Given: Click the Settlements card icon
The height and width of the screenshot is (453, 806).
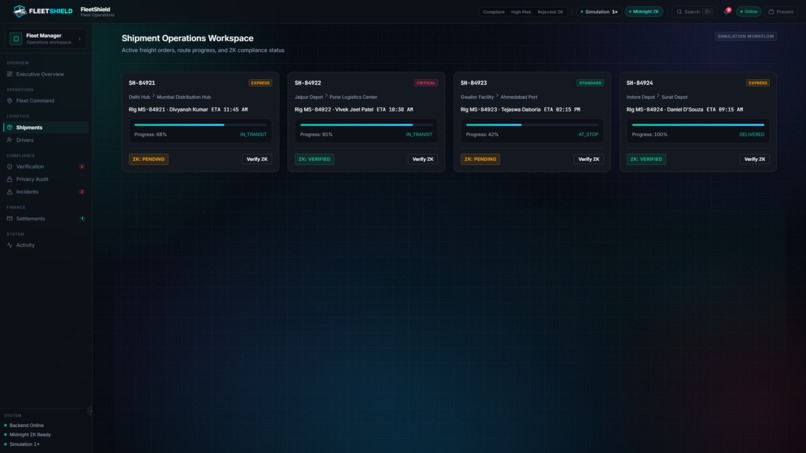Looking at the screenshot, I should pos(10,219).
